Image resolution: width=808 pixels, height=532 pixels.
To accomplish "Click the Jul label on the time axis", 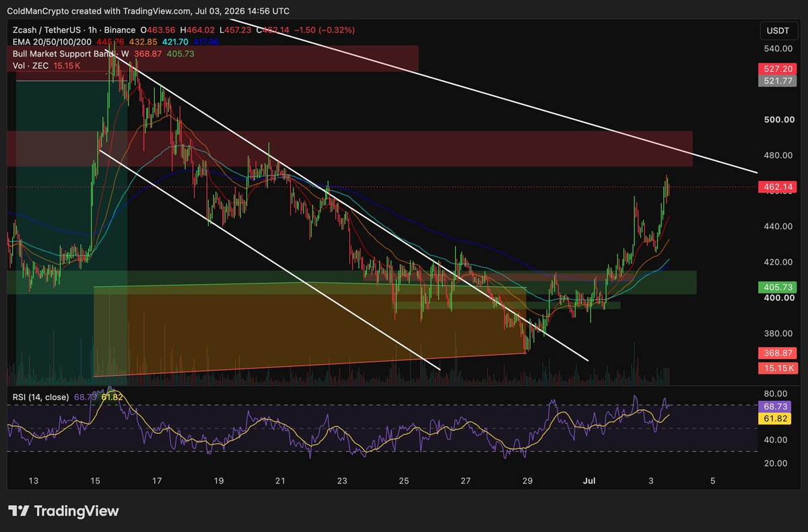I will [x=588, y=481].
